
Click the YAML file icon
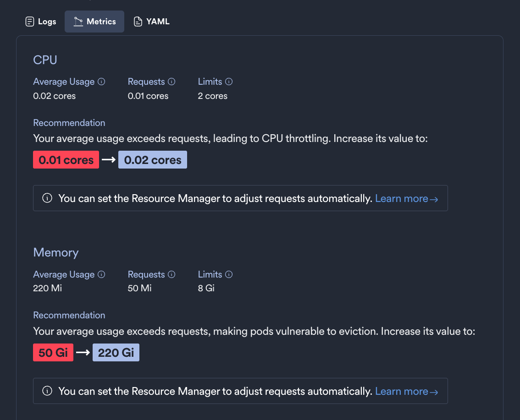click(x=138, y=21)
